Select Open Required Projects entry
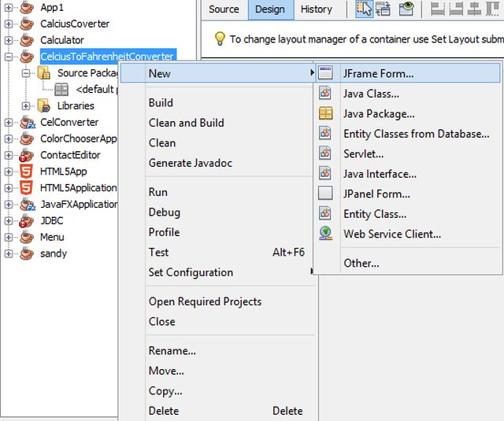Screen dimensions: 504x421 coord(217,301)
